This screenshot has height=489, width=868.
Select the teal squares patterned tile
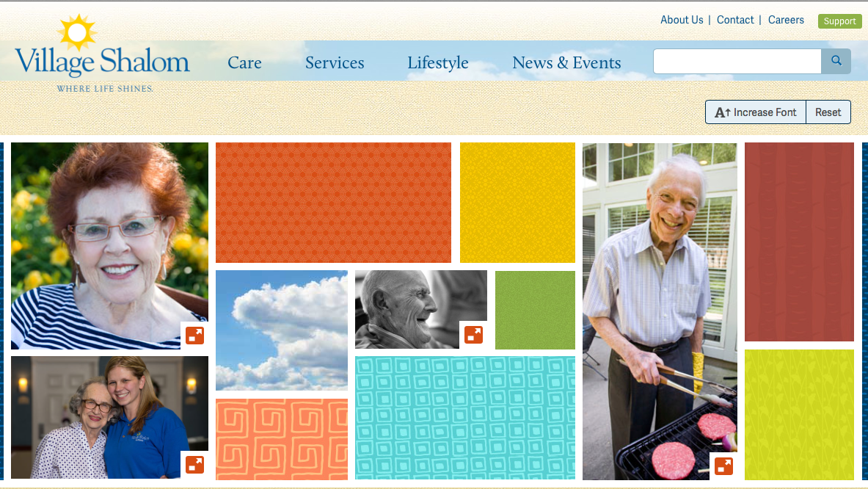click(465, 418)
